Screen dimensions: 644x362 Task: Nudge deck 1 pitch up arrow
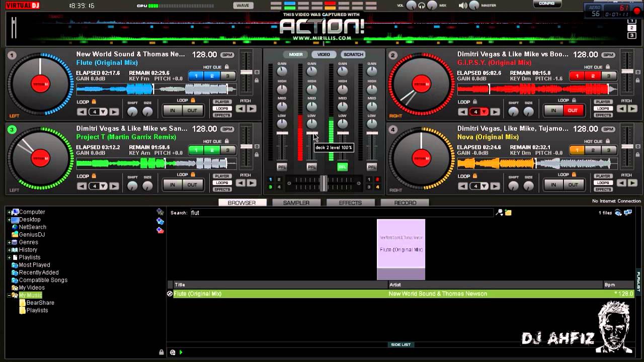pos(251,109)
